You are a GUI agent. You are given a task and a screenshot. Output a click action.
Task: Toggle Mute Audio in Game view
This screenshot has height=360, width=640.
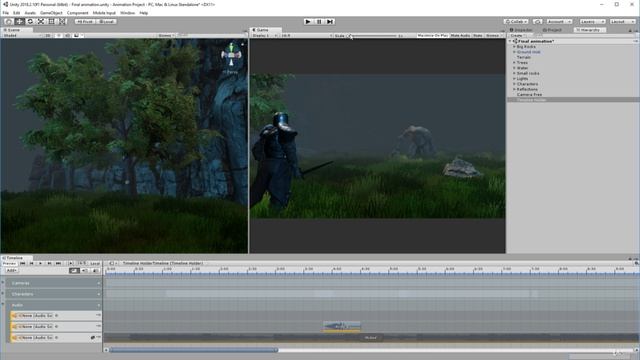tap(460, 36)
